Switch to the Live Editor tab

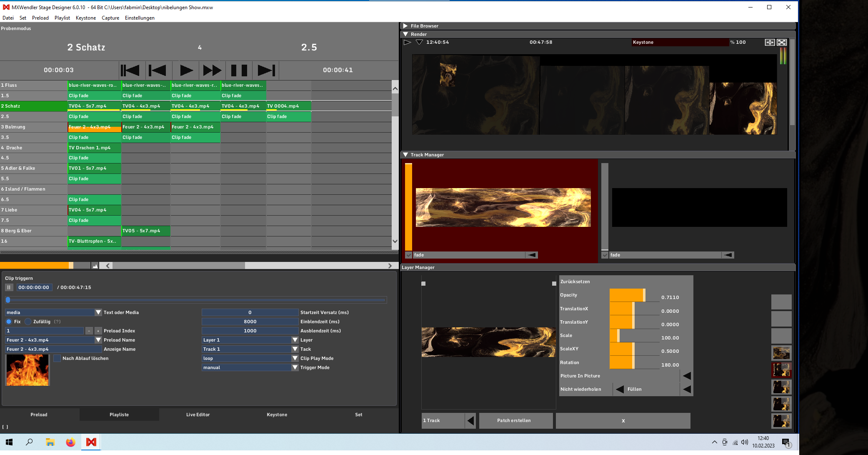click(198, 414)
